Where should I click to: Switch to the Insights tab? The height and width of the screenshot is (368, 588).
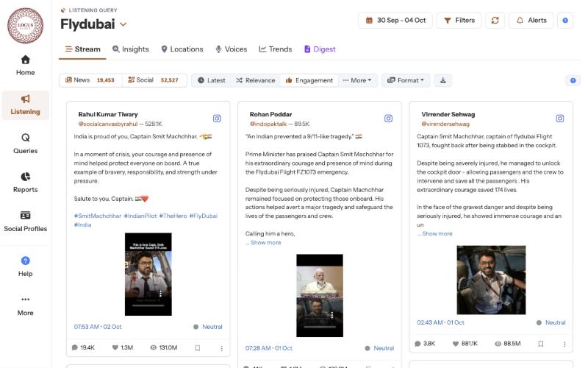point(131,49)
